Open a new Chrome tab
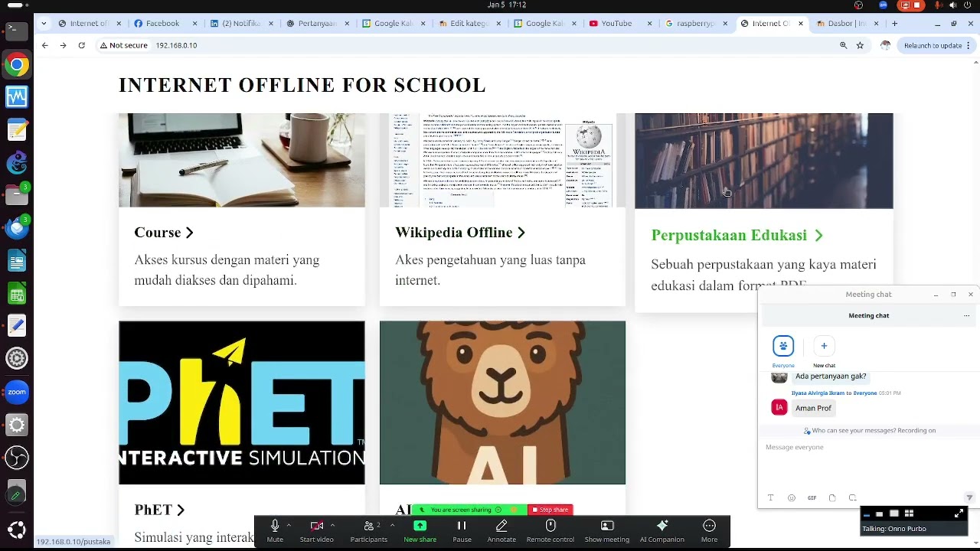 [894, 23]
